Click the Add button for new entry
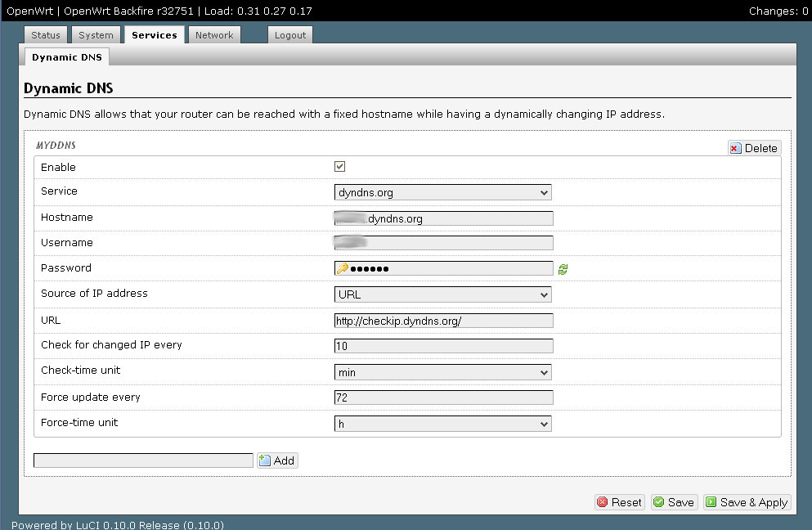Image resolution: width=812 pixels, height=530 pixels. click(x=277, y=460)
